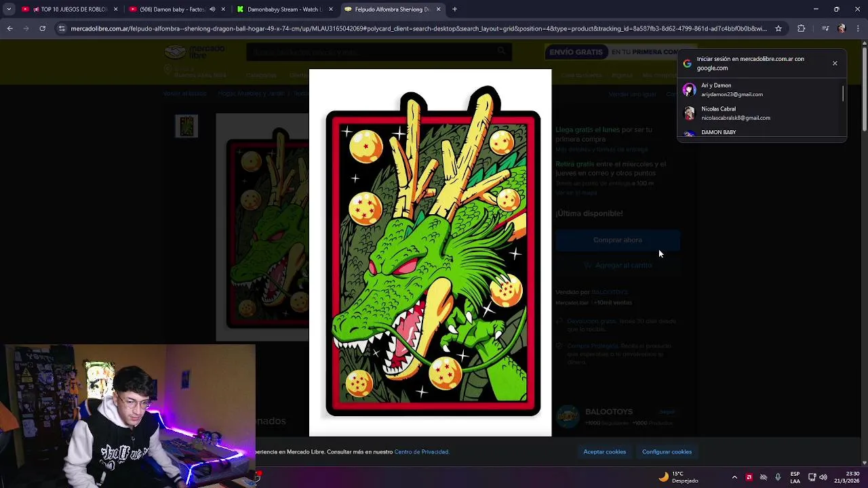The width and height of the screenshot is (868, 488).
Task: Close the Google sign-in popup
Action: click(x=835, y=63)
